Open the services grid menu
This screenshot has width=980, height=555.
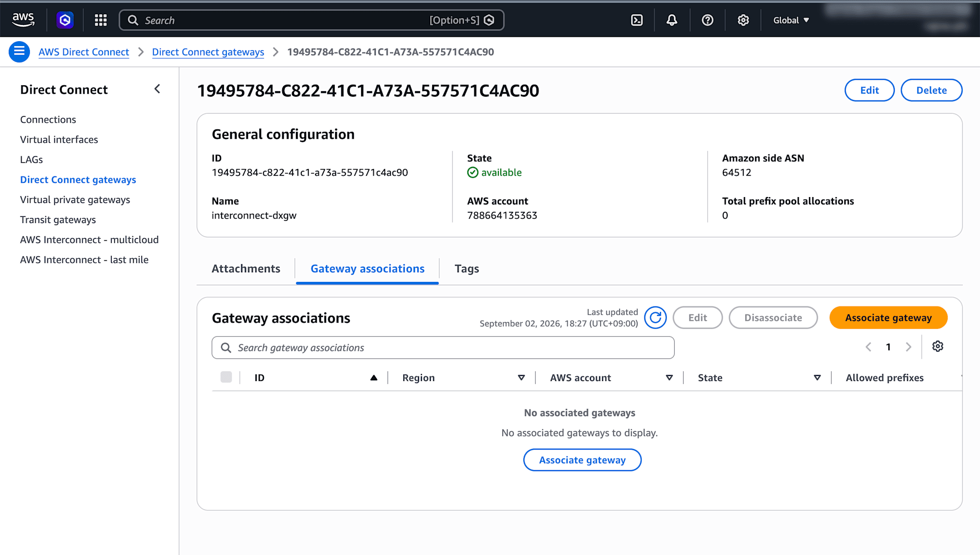pyautogui.click(x=101, y=20)
